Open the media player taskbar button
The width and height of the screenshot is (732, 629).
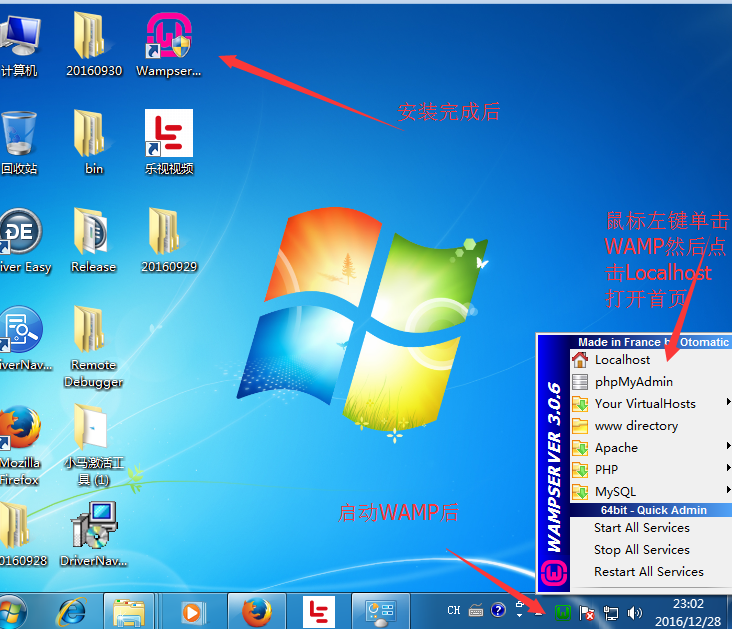pyautogui.click(x=191, y=612)
